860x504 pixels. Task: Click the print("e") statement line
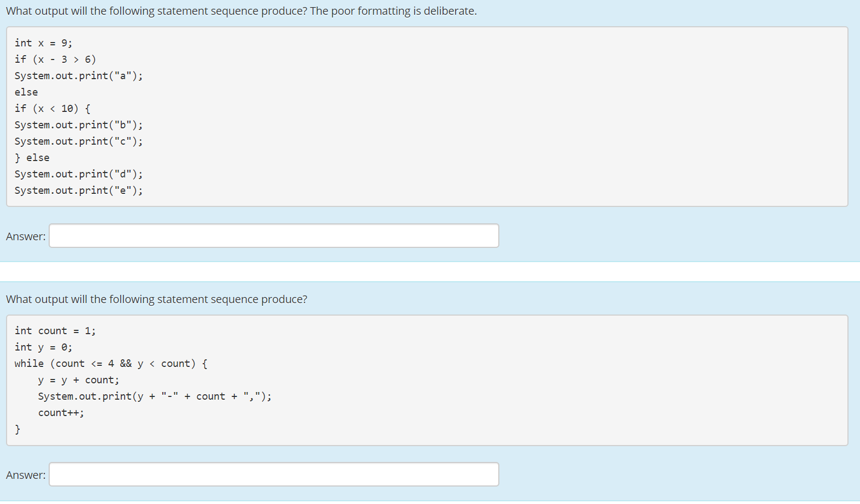[79, 191]
